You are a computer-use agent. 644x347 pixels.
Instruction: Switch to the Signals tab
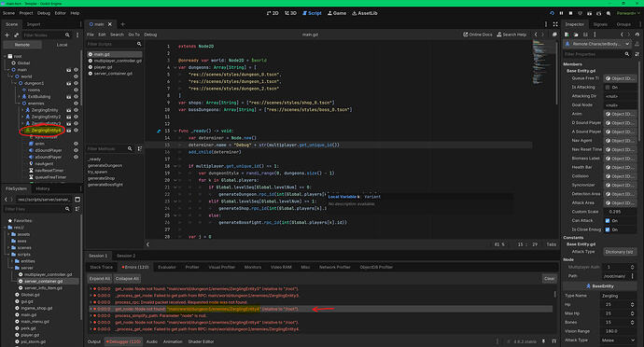coord(600,24)
